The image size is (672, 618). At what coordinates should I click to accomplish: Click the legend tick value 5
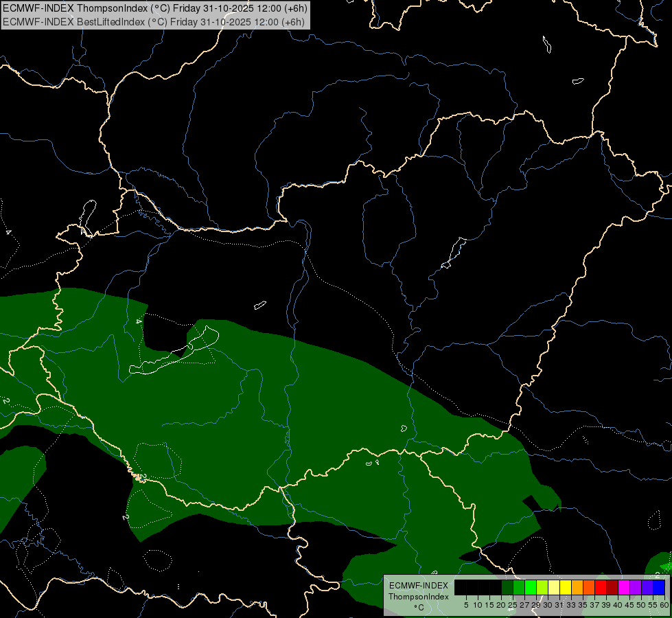466,605
